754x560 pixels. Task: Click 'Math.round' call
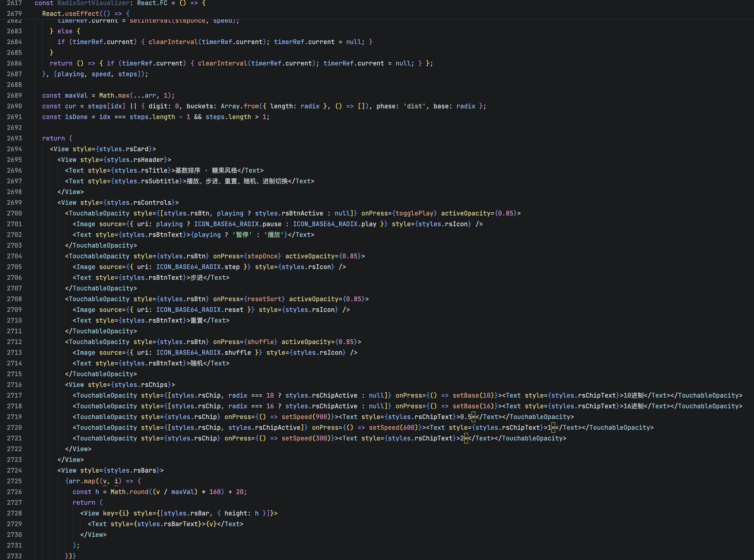pyautogui.click(x=130, y=492)
